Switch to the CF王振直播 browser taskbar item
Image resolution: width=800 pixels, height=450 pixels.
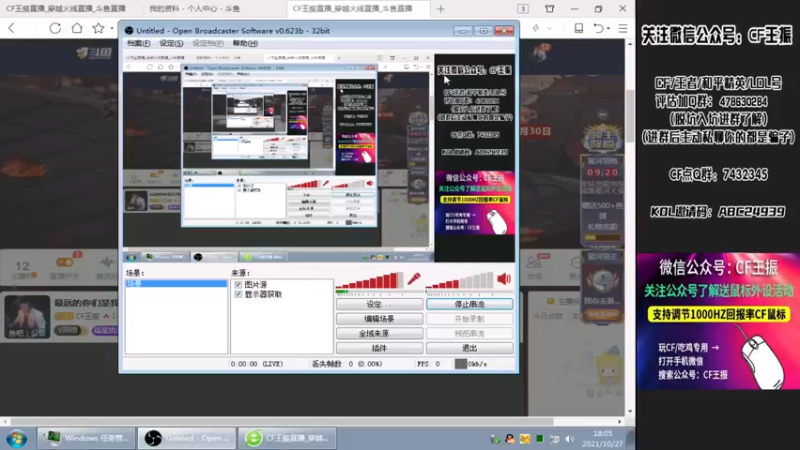(x=287, y=438)
